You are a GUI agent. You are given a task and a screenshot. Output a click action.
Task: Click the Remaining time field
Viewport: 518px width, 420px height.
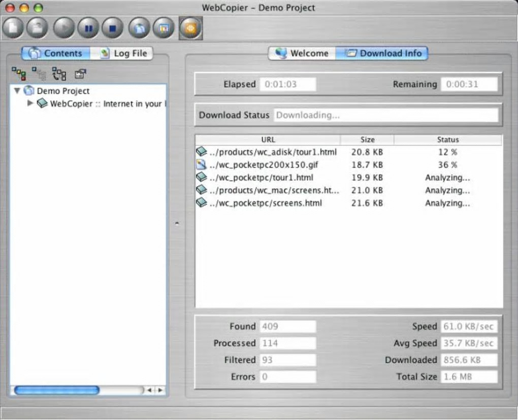[469, 84]
